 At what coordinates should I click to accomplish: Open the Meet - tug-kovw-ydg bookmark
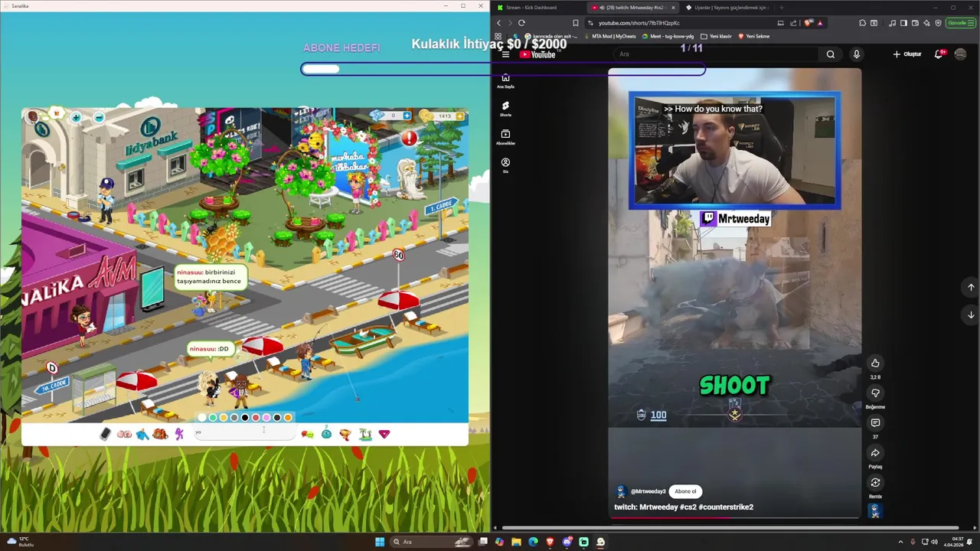668,36
